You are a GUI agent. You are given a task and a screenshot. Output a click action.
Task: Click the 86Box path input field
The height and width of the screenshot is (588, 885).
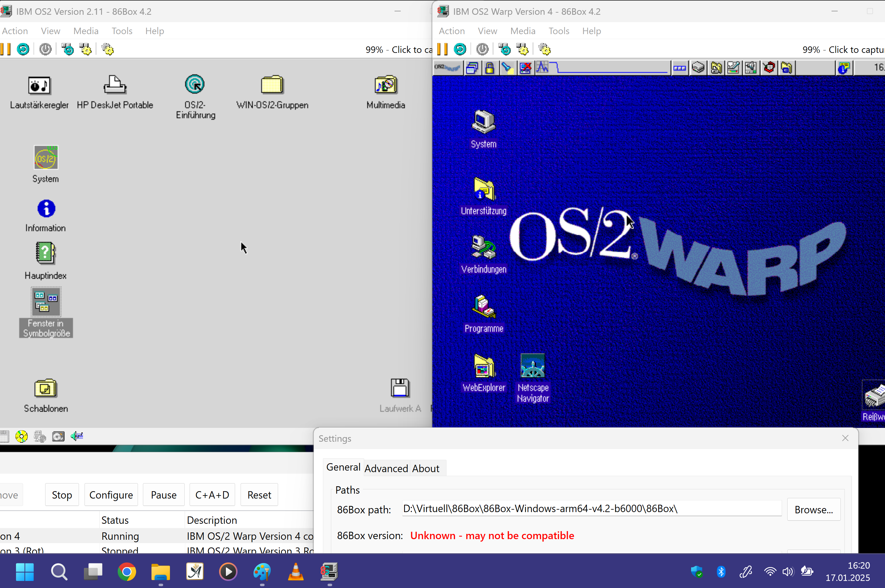(x=592, y=509)
